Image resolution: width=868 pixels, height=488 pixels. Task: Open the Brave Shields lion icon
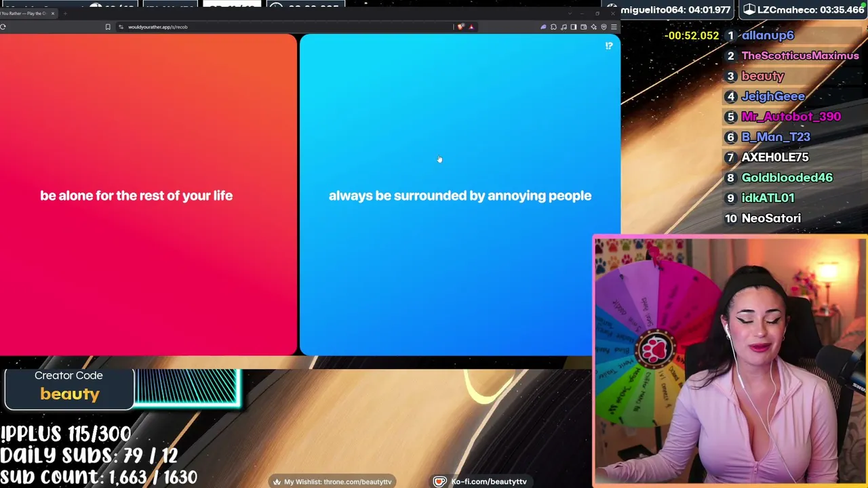(x=461, y=27)
